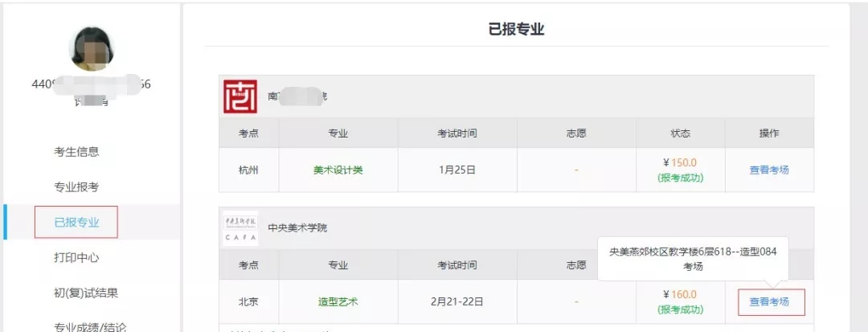
Task: Click the ¥160.0 fee amount
Action: click(x=680, y=295)
